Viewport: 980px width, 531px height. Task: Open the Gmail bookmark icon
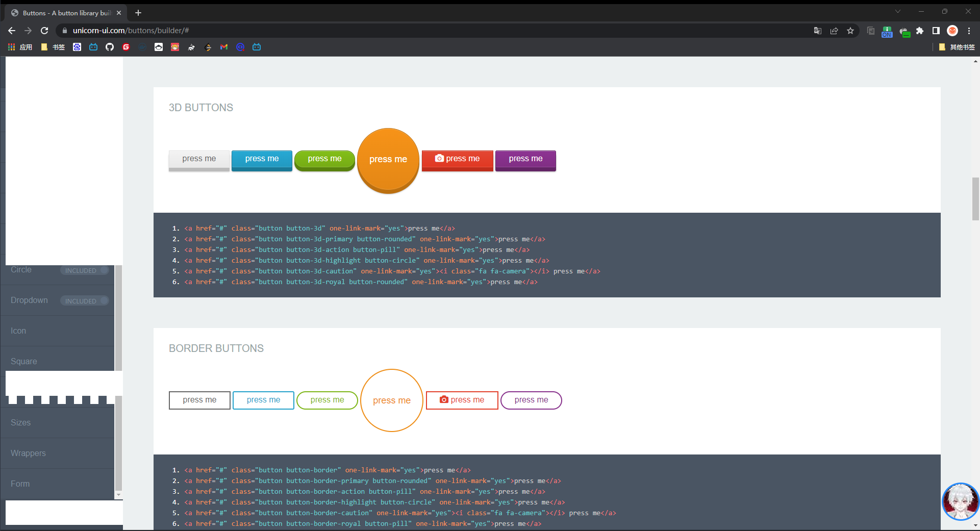224,47
